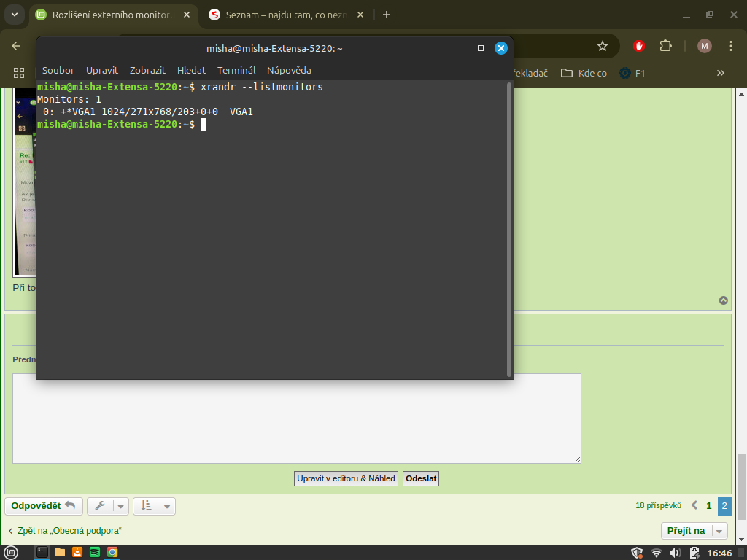Open the Chrome three-dot menu
Screen dimensions: 747x560
(731, 46)
